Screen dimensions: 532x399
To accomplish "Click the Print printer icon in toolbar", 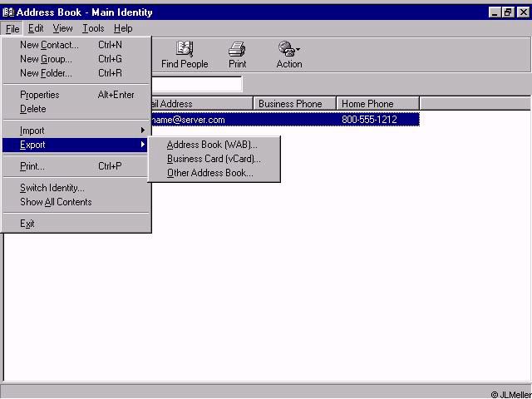I will [x=237, y=50].
